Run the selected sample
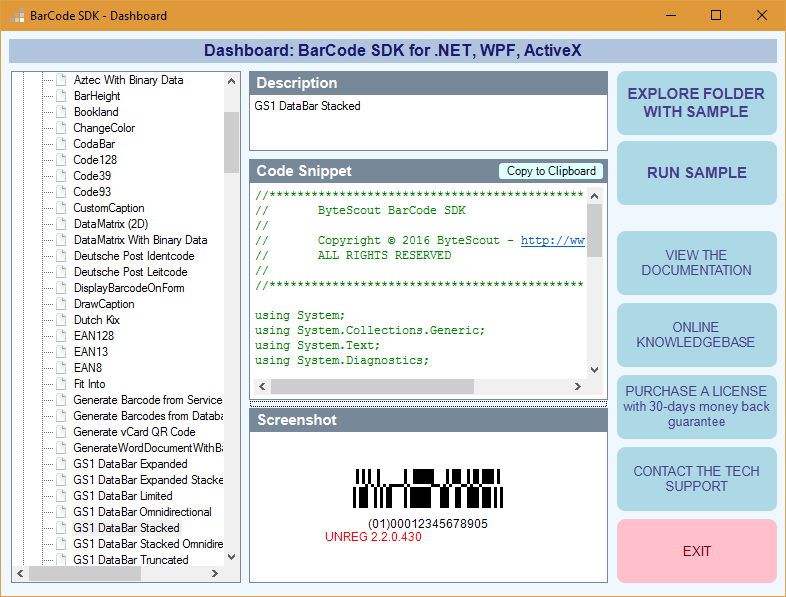The width and height of the screenshot is (786, 597). [x=696, y=173]
